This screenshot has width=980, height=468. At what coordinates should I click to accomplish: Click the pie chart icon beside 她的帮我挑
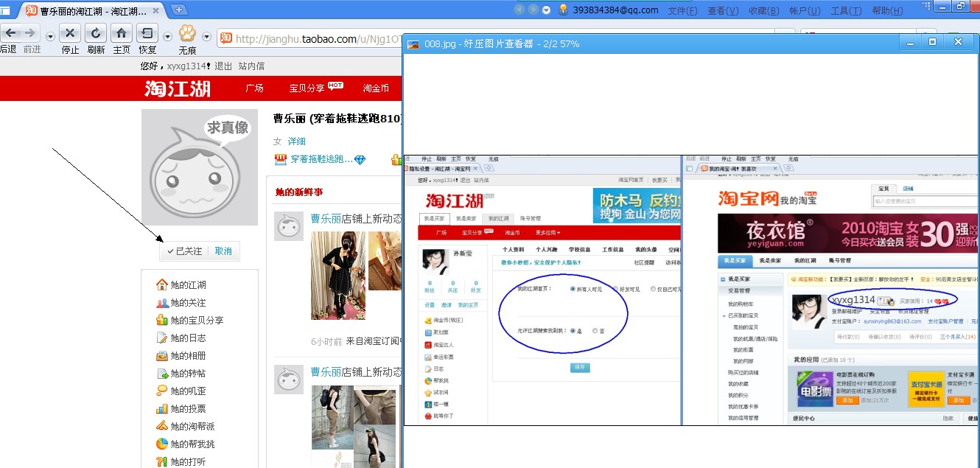(x=162, y=444)
